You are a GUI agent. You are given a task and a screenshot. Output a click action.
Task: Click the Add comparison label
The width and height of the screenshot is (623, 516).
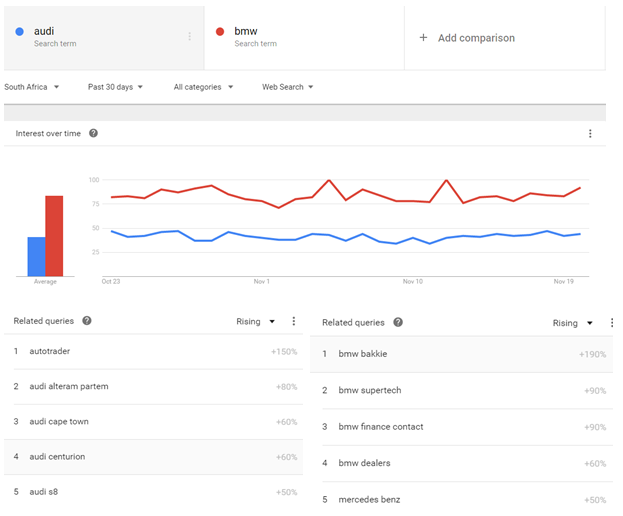[476, 38]
